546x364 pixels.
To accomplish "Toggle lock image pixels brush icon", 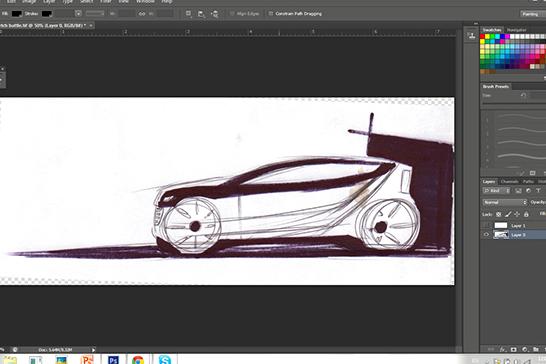I will 508,214.
